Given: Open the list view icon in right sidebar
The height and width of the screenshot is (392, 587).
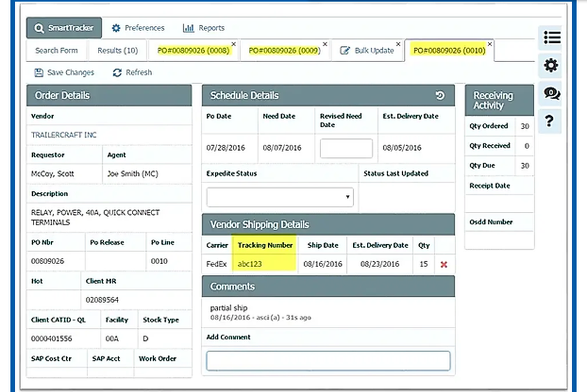Looking at the screenshot, I should tap(551, 37).
